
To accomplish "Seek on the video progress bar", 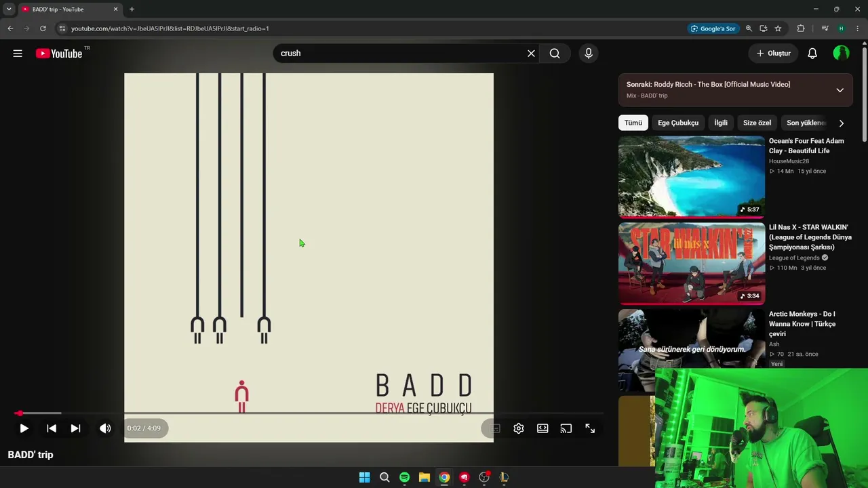I will pyautogui.click(x=309, y=413).
